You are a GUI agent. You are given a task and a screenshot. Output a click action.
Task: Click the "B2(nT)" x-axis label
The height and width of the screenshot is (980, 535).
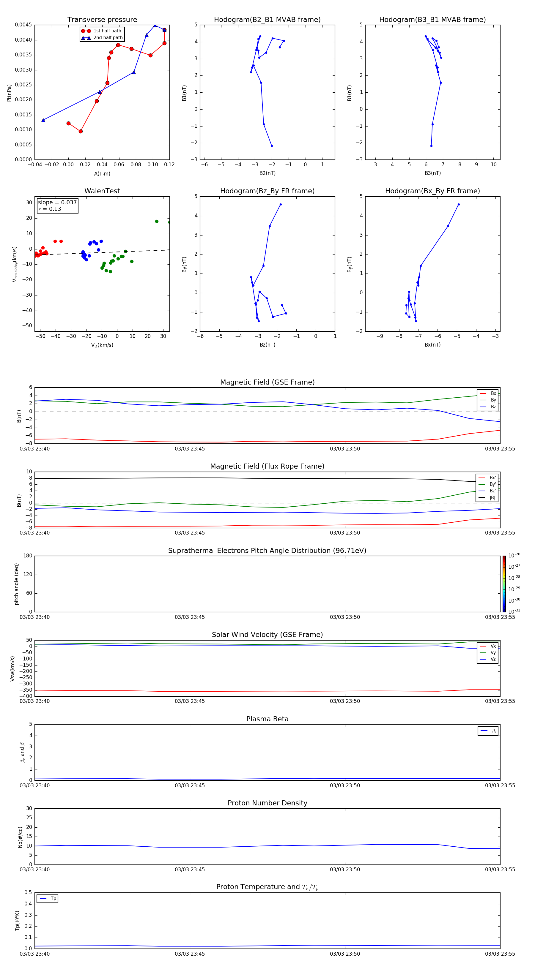click(x=267, y=173)
